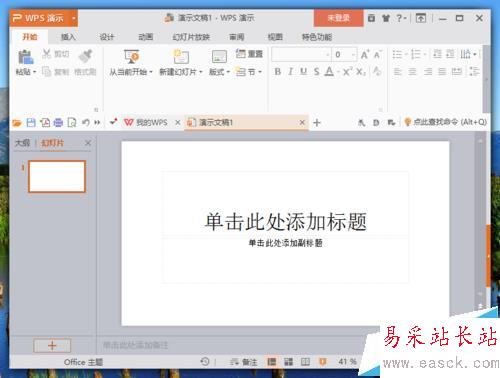Decrease font size with smaller A
Viewport: 500px width, 378px height.
tap(377, 54)
